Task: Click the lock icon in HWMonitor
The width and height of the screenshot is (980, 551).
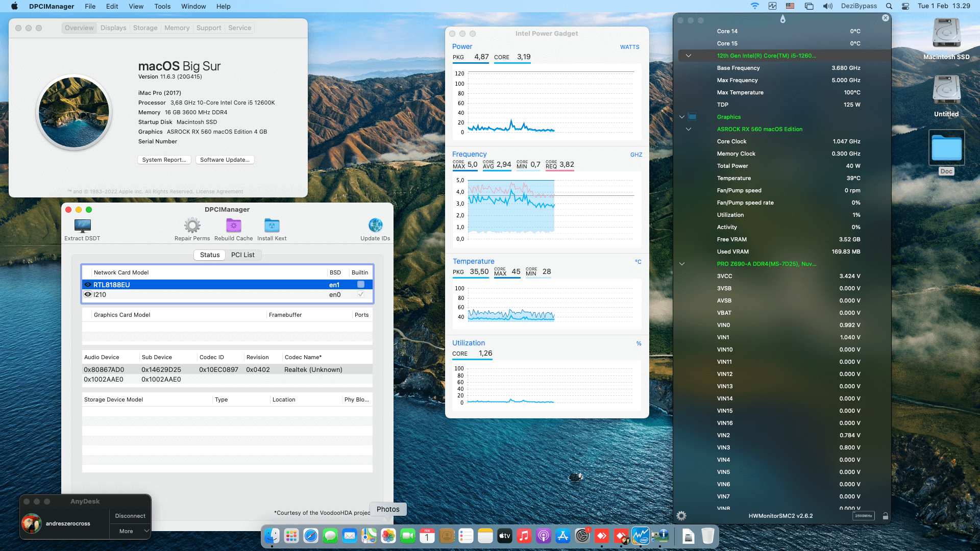Action: (x=886, y=516)
